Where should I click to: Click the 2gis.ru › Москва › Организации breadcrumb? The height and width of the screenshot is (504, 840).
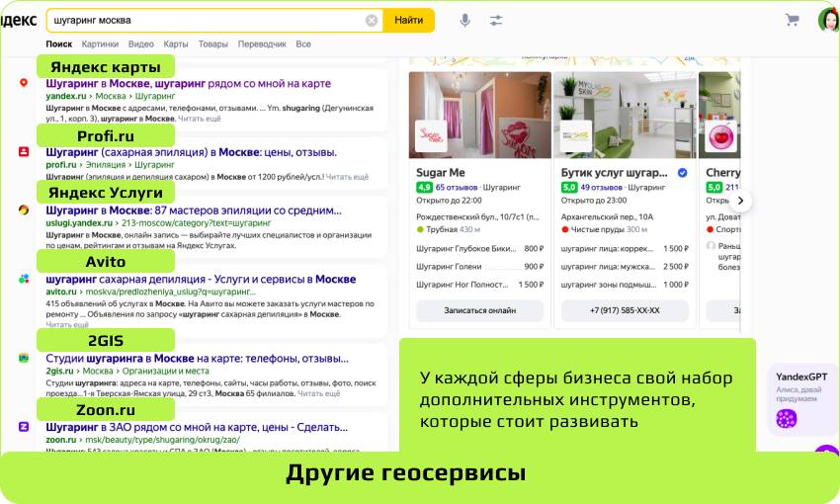click(127, 372)
